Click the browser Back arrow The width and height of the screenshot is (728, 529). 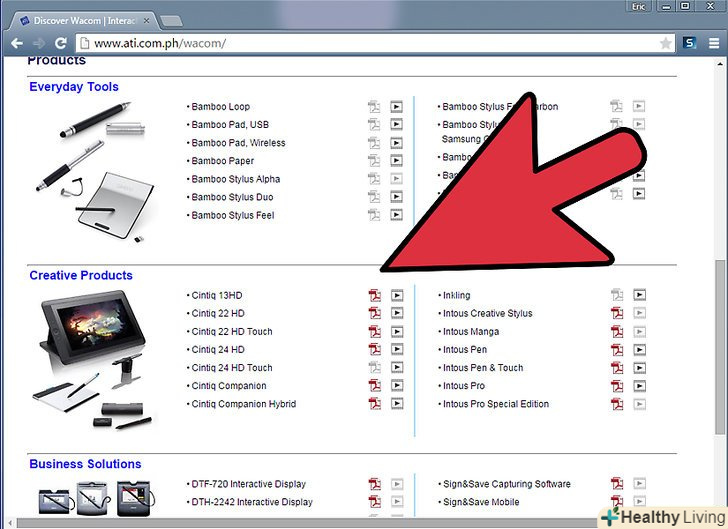pos(17,43)
